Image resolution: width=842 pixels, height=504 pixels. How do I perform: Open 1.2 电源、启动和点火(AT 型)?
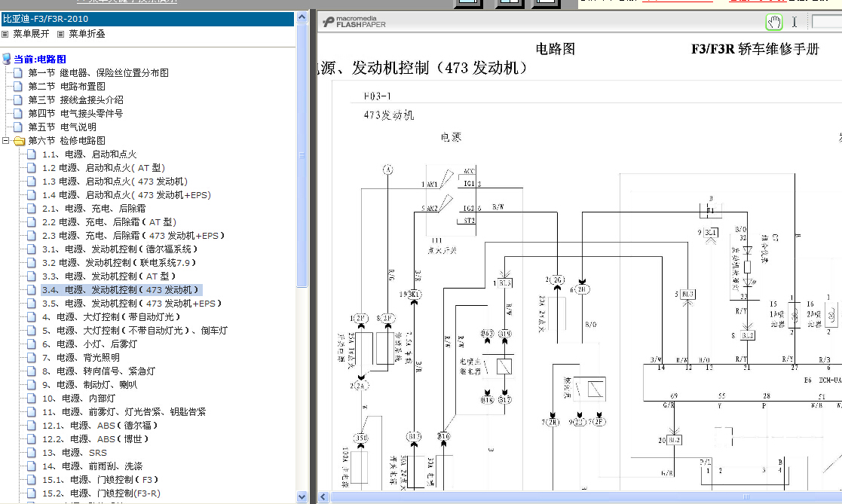coord(103,168)
